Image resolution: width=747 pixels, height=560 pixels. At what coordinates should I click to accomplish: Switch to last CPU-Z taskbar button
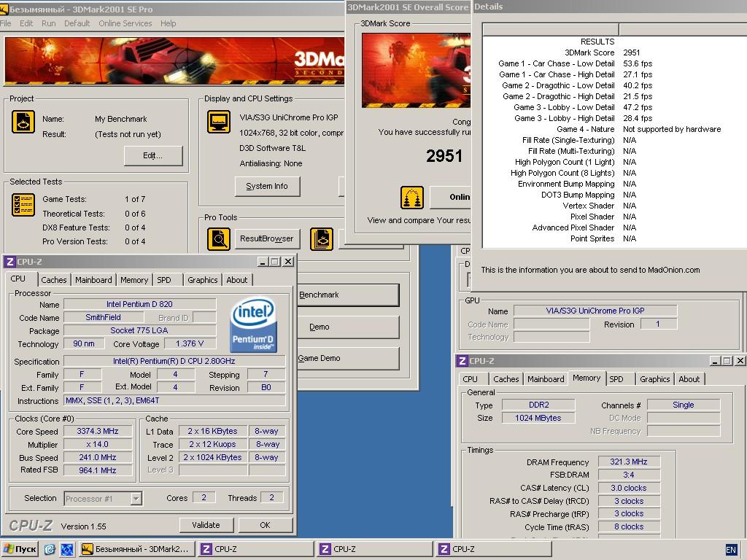(x=493, y=549)
